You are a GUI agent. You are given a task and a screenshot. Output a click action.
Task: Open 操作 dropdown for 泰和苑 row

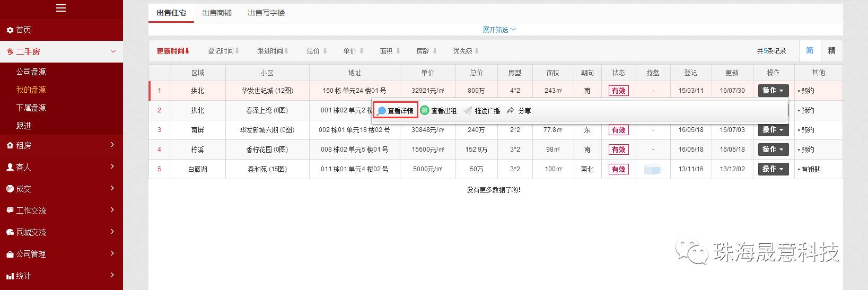pyautogui.click(x=773, y=169)
